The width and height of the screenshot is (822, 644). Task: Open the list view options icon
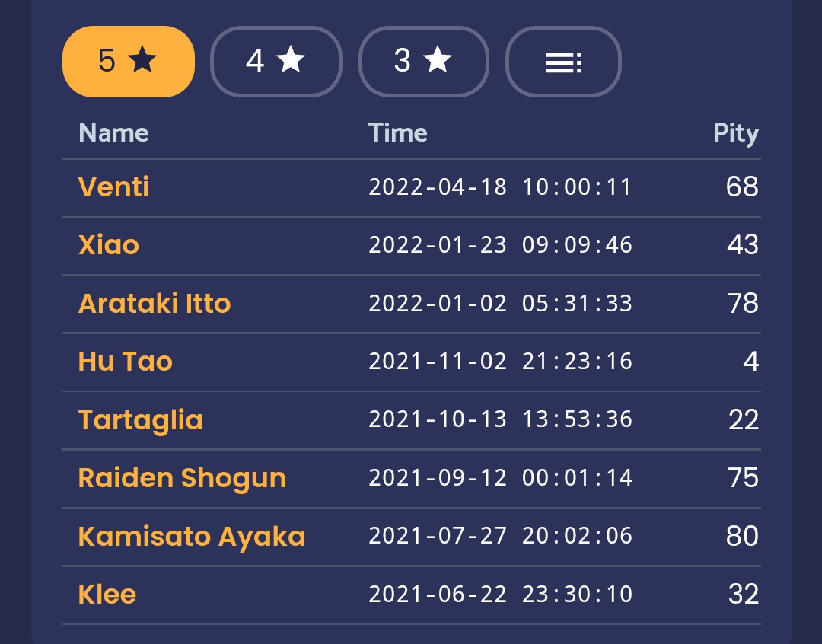coord(563,62)
